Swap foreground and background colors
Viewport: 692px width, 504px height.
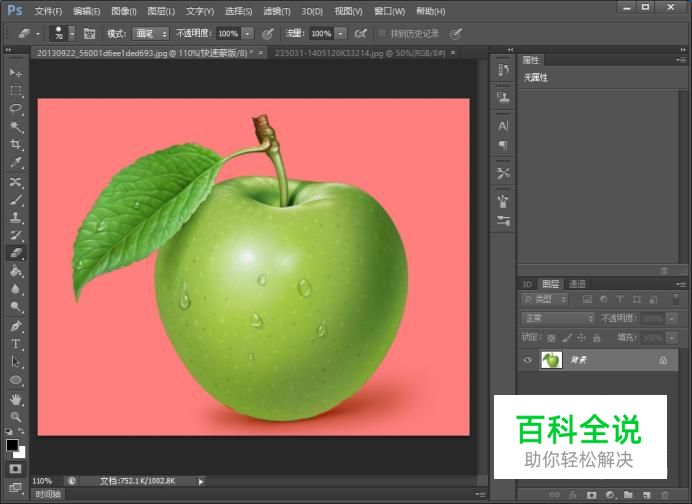tap(21, 431)
